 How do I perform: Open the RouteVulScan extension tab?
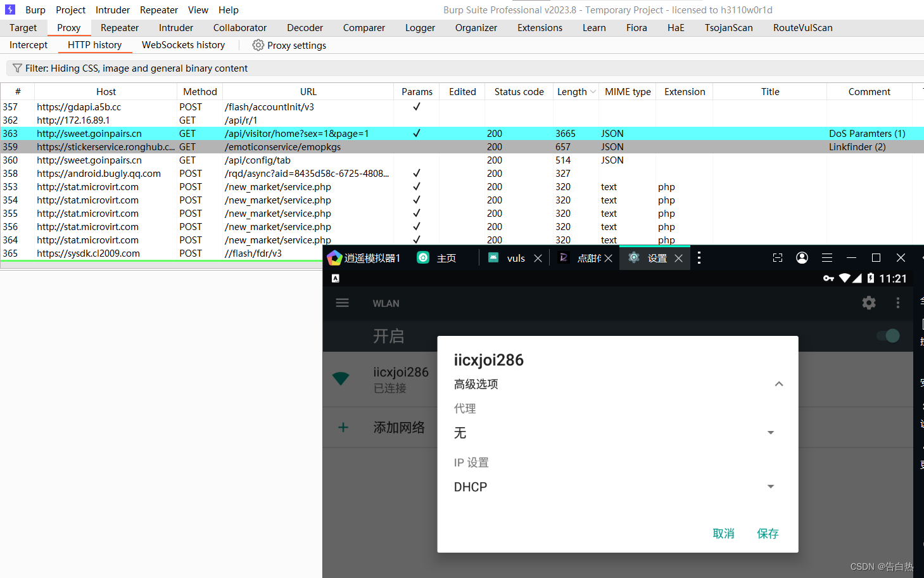(803, 28)
